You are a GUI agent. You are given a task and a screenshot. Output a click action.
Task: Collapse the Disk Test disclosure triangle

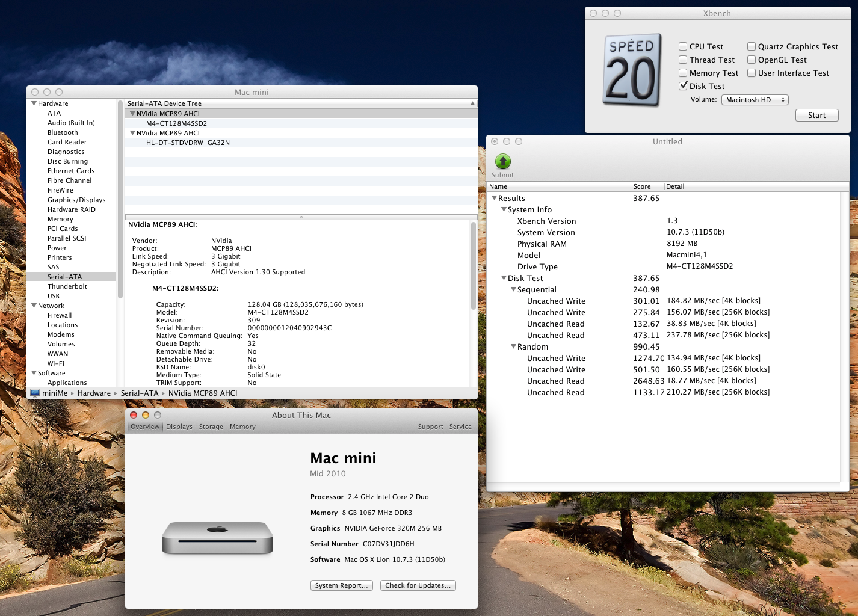tap(504, 278)
